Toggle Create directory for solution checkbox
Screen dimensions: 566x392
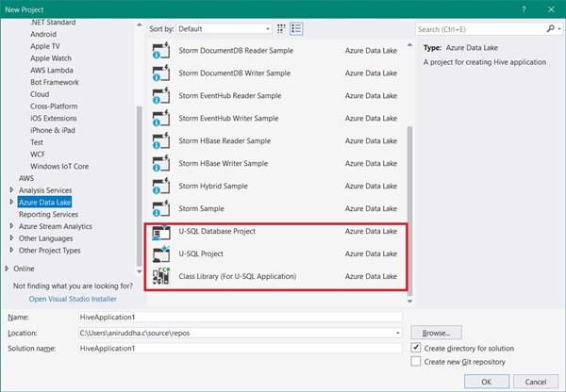[x=416, y=348]
